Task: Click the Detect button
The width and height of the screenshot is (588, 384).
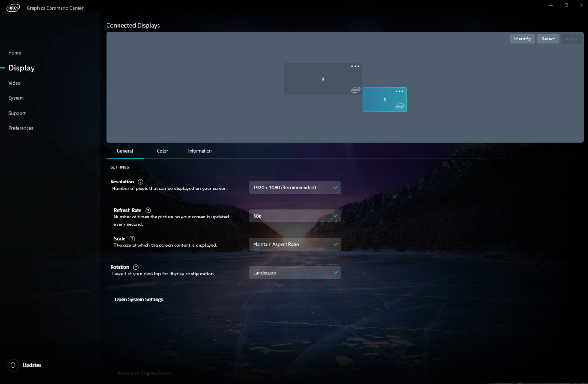Action: tap(548, 39)
